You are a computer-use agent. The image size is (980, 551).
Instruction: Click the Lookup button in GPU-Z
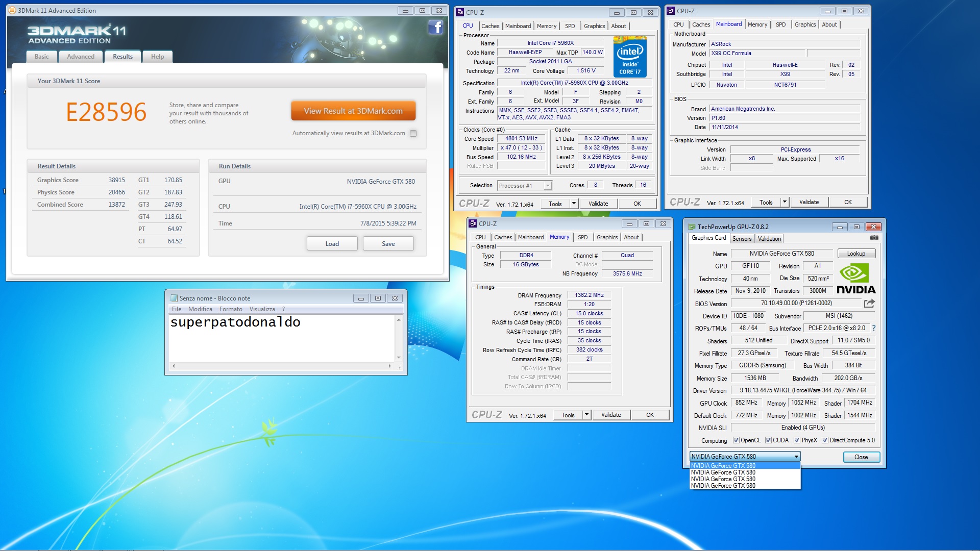856,254
